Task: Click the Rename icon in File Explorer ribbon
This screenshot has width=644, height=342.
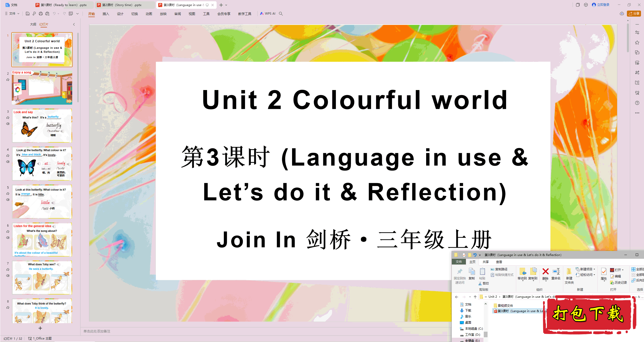Action: coord(556,272)
